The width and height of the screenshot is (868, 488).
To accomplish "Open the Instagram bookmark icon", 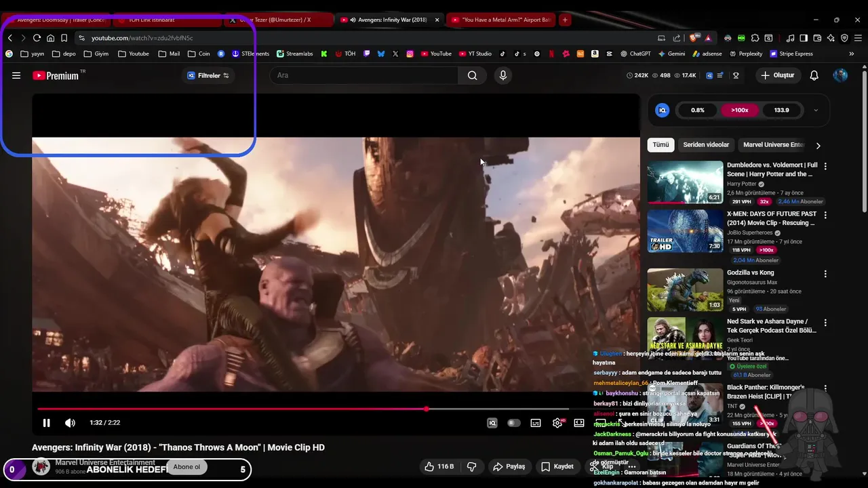I will 410,54.
